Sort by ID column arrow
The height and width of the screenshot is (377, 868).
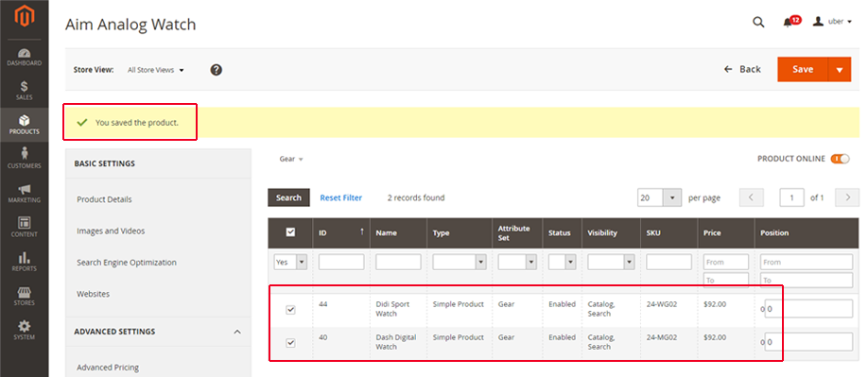pos(362,231)
